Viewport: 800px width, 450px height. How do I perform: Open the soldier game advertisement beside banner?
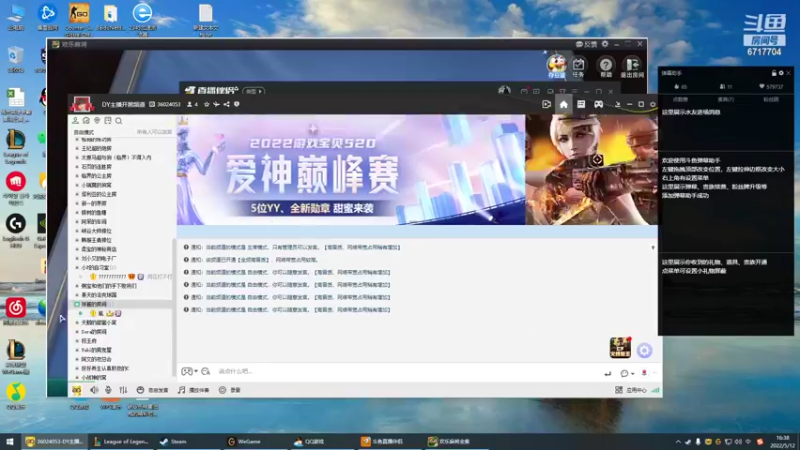tap(592, 169)
